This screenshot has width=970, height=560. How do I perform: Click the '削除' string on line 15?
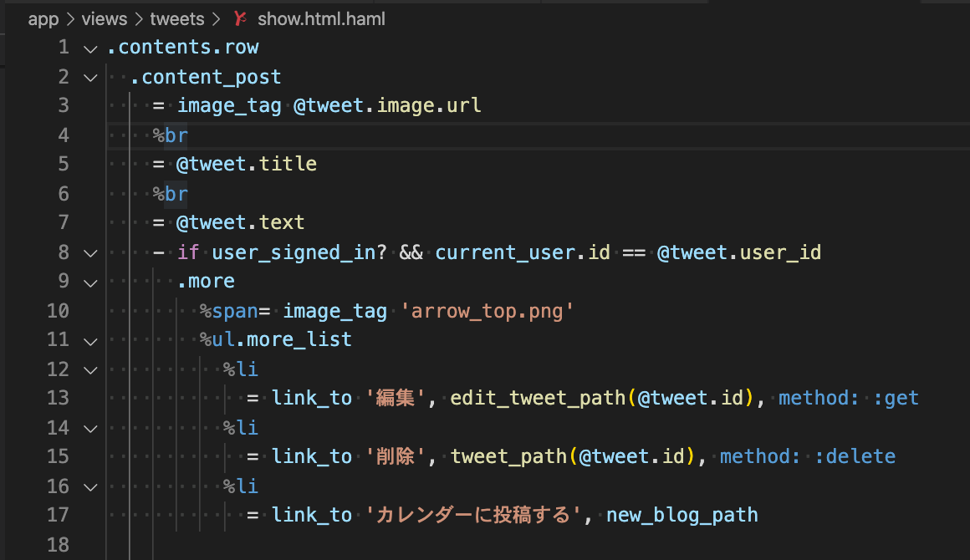coord(396,457)
